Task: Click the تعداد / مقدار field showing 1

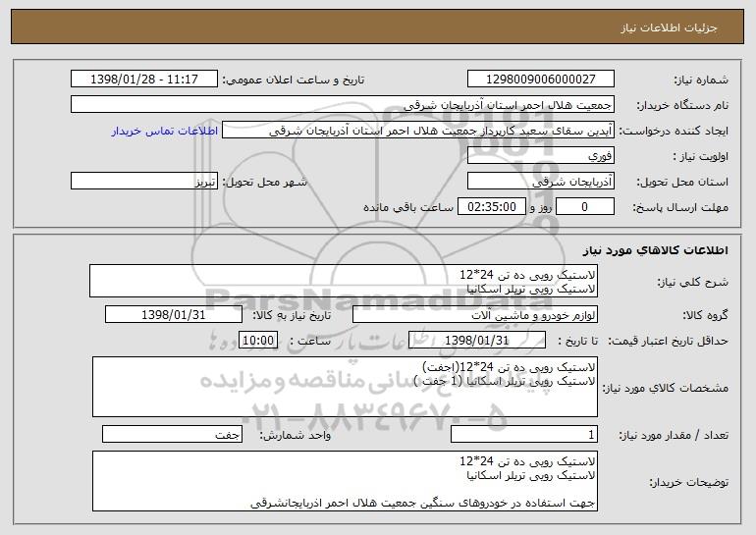Action: pyautogui.click(x=524, y=434)
